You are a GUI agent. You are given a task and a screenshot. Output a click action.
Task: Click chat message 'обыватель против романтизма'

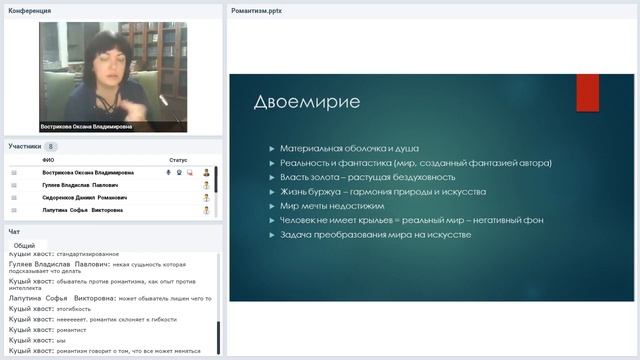click(x=102, y=284)
